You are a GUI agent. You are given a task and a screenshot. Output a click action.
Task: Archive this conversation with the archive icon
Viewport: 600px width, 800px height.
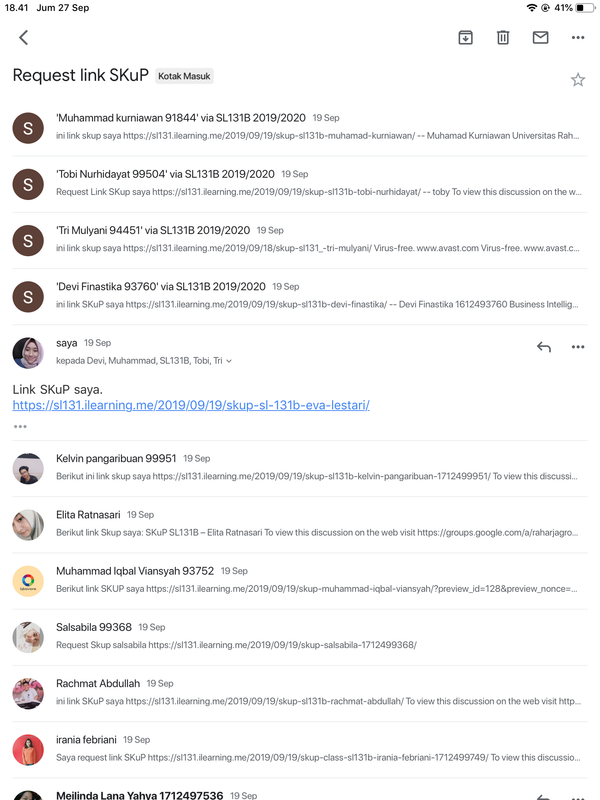(x=465, y=37)
